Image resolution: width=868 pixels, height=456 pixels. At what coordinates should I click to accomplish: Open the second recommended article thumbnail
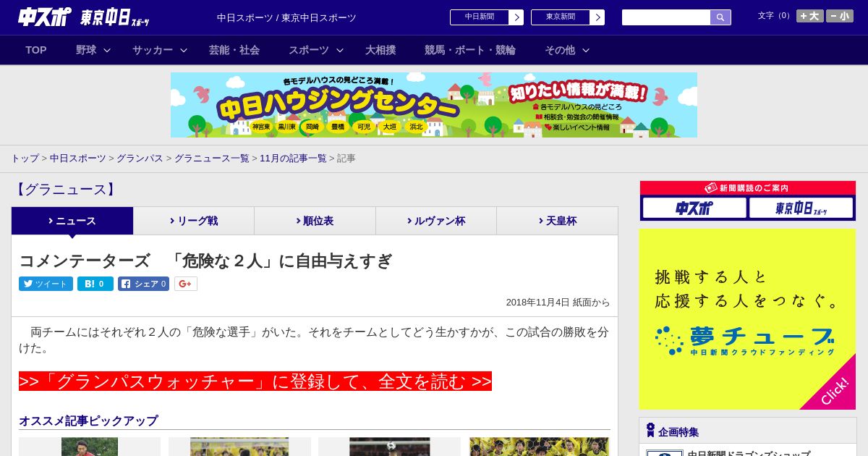click(x=239, y=447)
